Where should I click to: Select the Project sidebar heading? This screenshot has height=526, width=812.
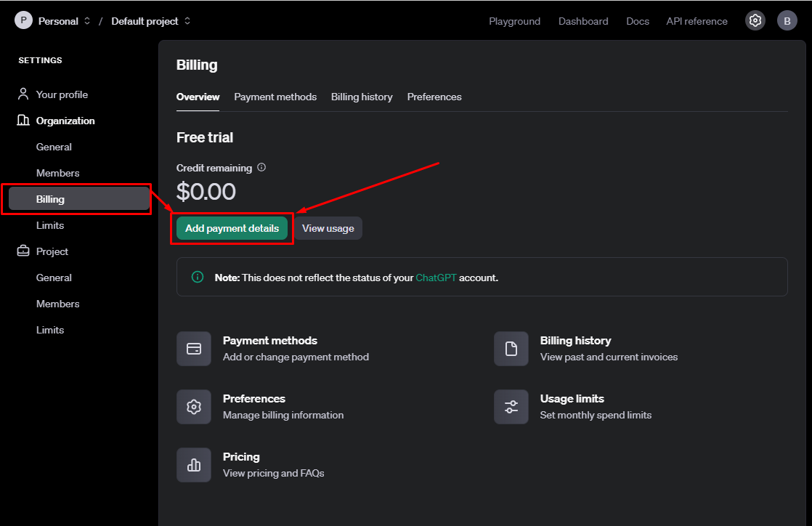tap(52, 251)
